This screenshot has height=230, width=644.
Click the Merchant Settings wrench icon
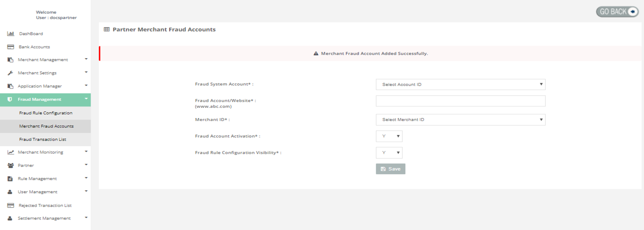pyautogui.click(x=10, y=73)
